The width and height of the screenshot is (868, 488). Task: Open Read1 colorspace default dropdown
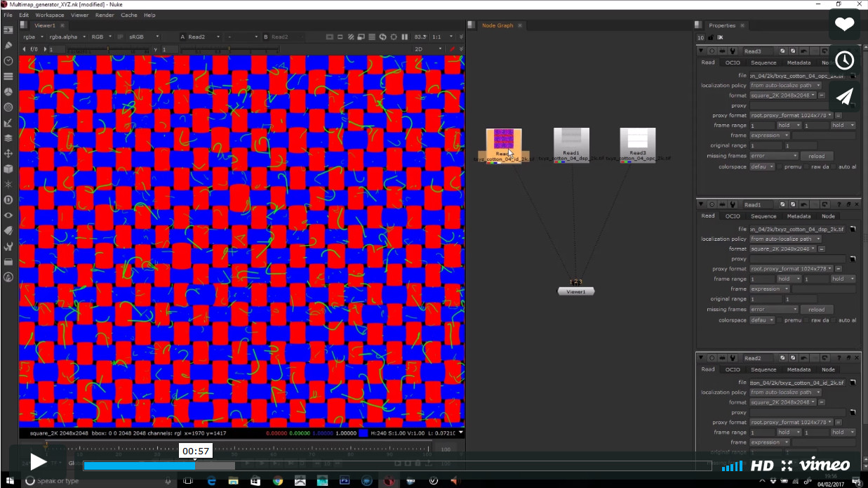click(761, 320)
